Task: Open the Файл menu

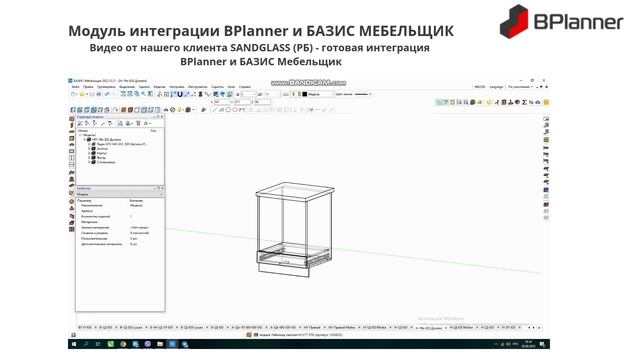Action: (x=76, y=87)
